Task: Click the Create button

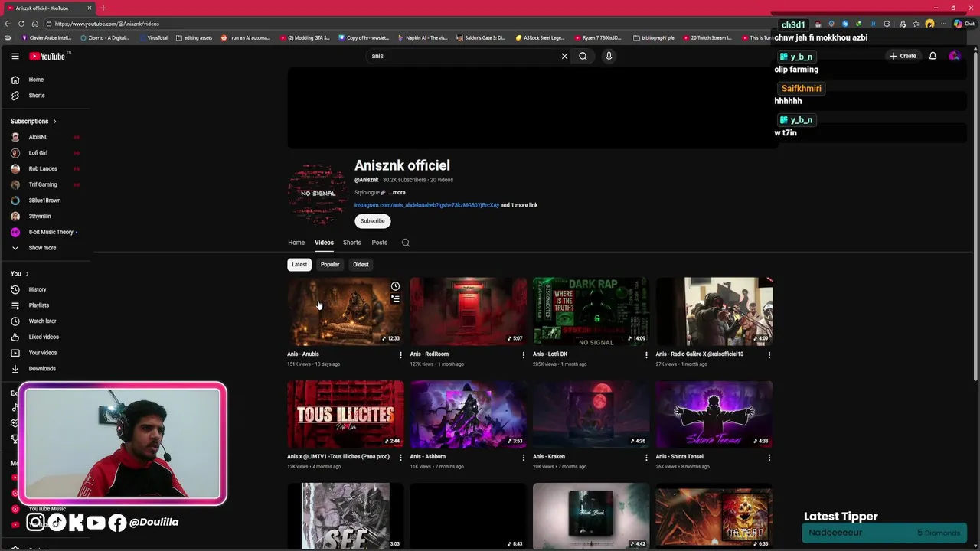Action: [903, 56]
